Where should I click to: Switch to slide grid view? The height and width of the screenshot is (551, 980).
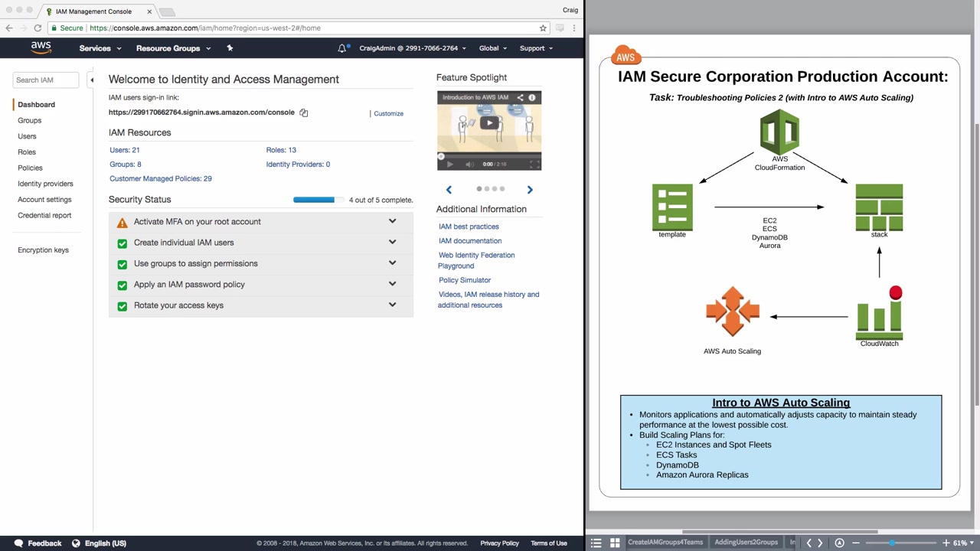pyautogui.click(x=615, y=543)
